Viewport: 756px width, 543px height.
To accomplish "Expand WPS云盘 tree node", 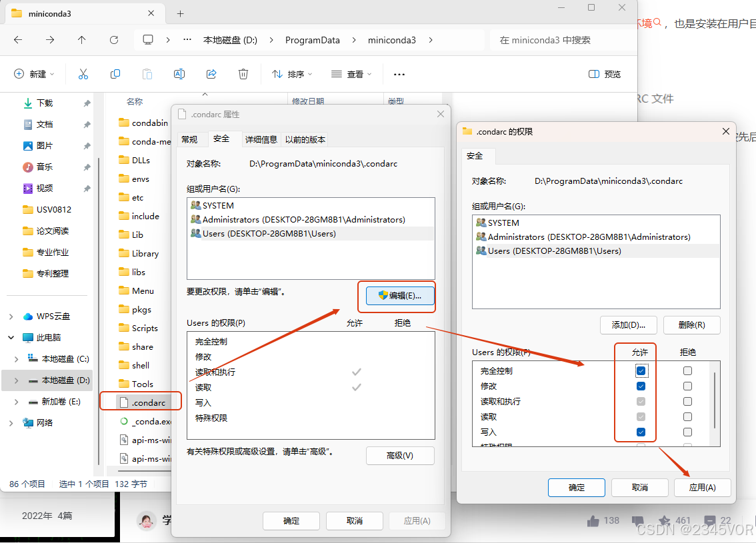I will [11, 316].
